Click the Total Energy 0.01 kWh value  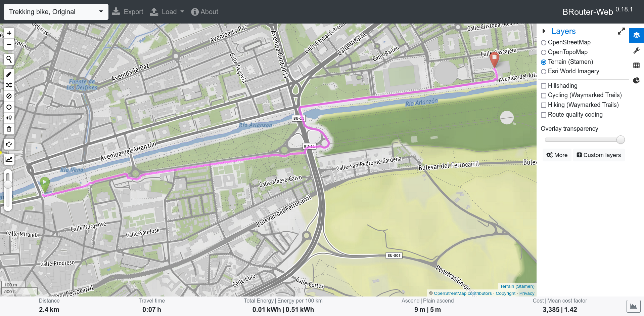click(267, 310)
